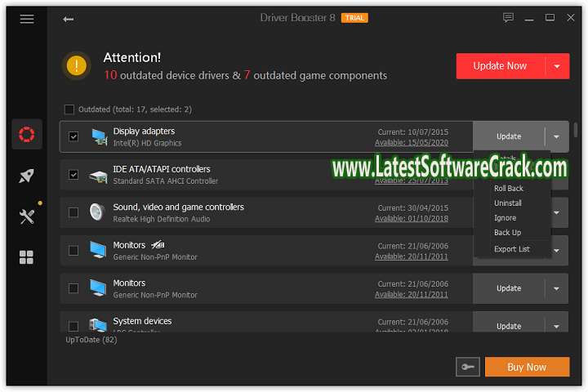Screen dimensions: 588x392
Task: Open the Boost rocket sidebar icon
Action: pyautogui.click(x=27, y=176)
